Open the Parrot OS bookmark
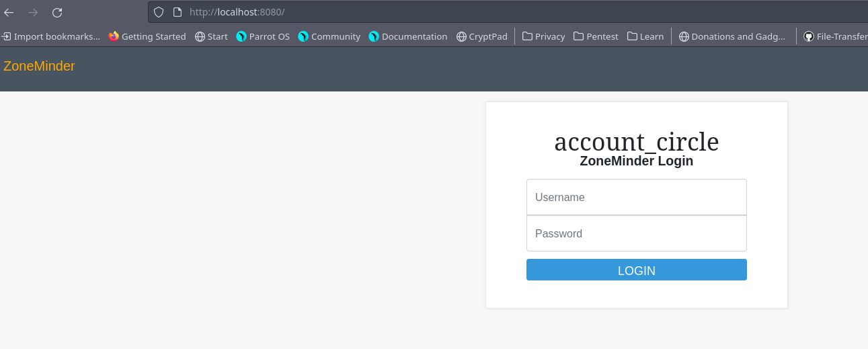868x349 pixels. 263,36
